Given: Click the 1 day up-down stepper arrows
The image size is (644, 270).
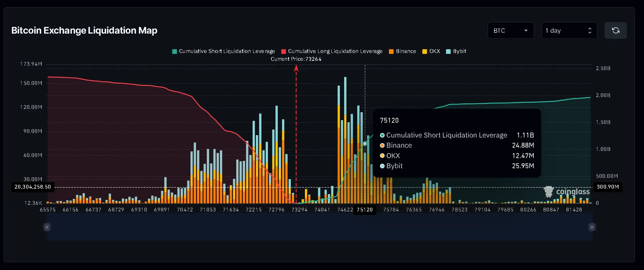Looking at the screenshot, I should (x=589, y=30).
